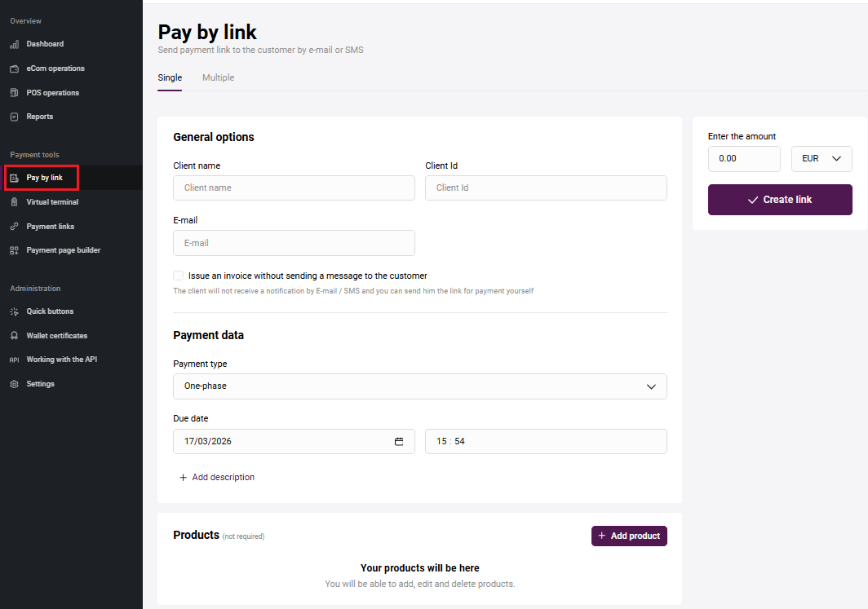The width and height of the screenshot is (868, 609).
Task: Click the eCom operations wallet icon
Action: [x=14, y=68]
